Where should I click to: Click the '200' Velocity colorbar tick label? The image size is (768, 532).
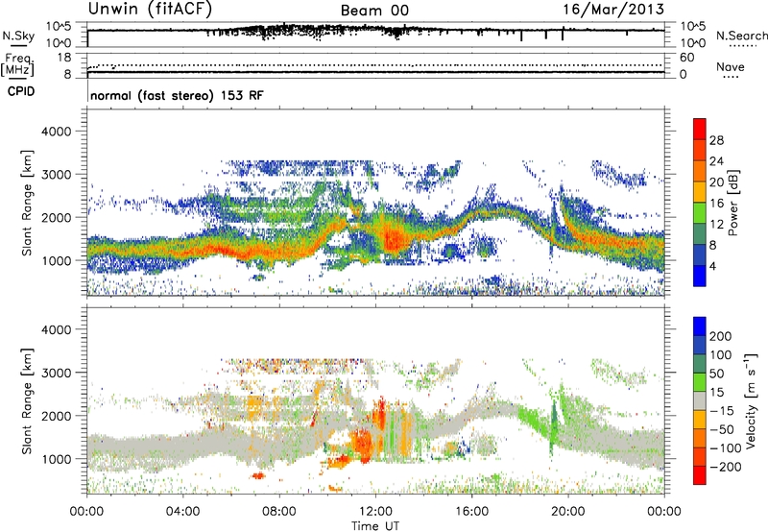point(721,336)
